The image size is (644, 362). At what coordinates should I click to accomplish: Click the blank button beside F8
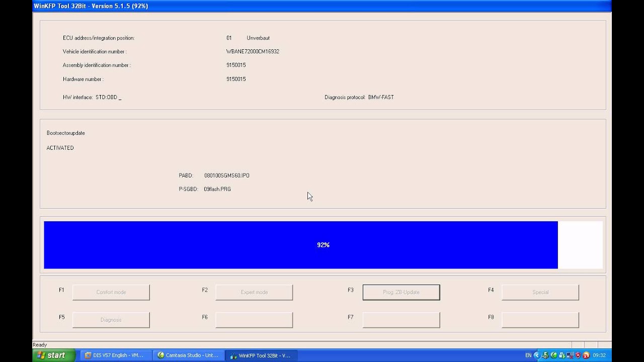tap(540, 320)
